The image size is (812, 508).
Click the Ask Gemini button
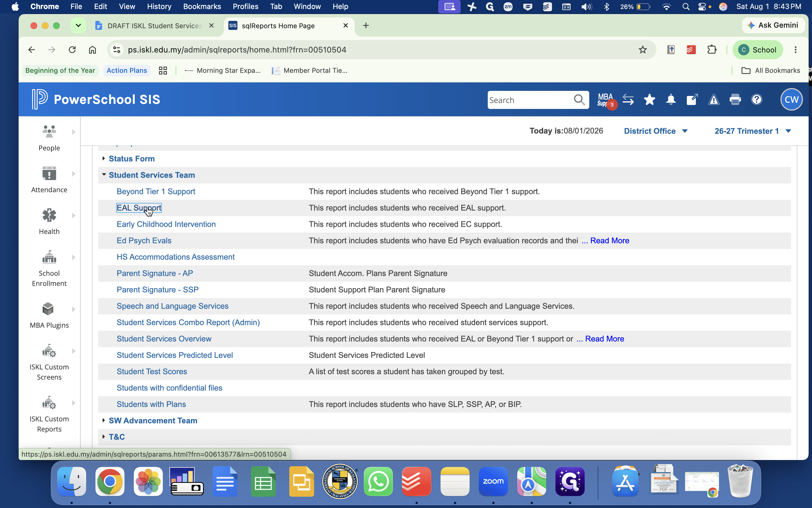coord(773,25)
